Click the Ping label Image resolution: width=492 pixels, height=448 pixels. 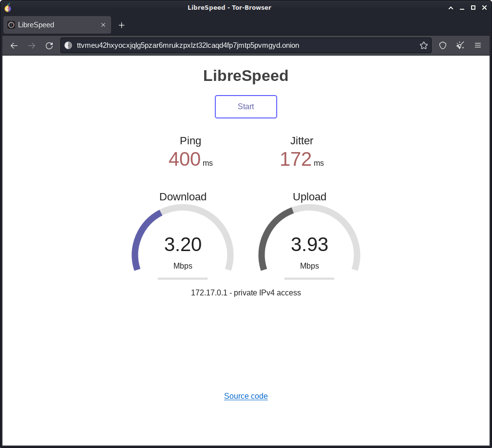[190, 141]
